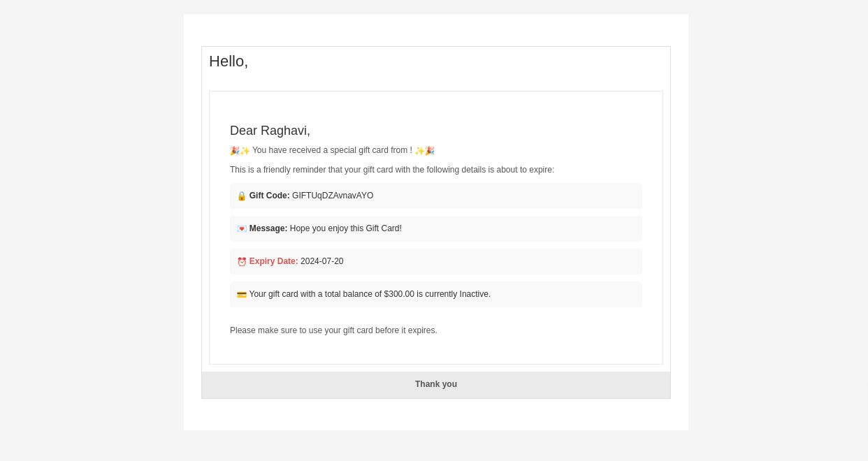868x461 pixels.
Task: Click the sparkles emoji after gift card text
Action: click(x=245, y=150)
